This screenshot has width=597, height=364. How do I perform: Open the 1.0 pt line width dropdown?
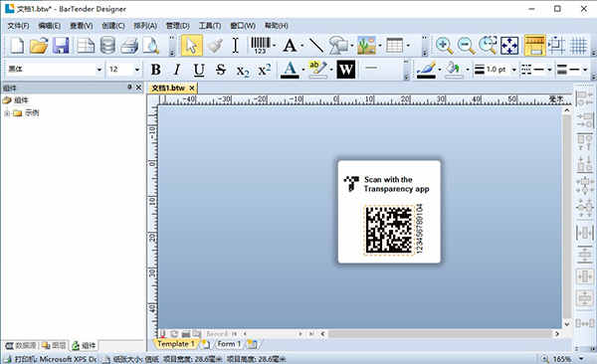[x=513, y=70]
